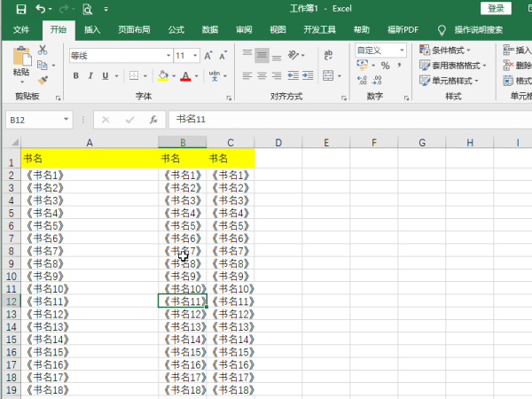Open the font name dropdown 等线
532x399 pixels.
point(118,56)
